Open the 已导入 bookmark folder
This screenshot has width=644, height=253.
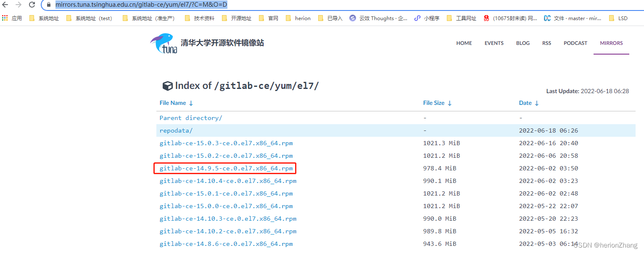330,18
